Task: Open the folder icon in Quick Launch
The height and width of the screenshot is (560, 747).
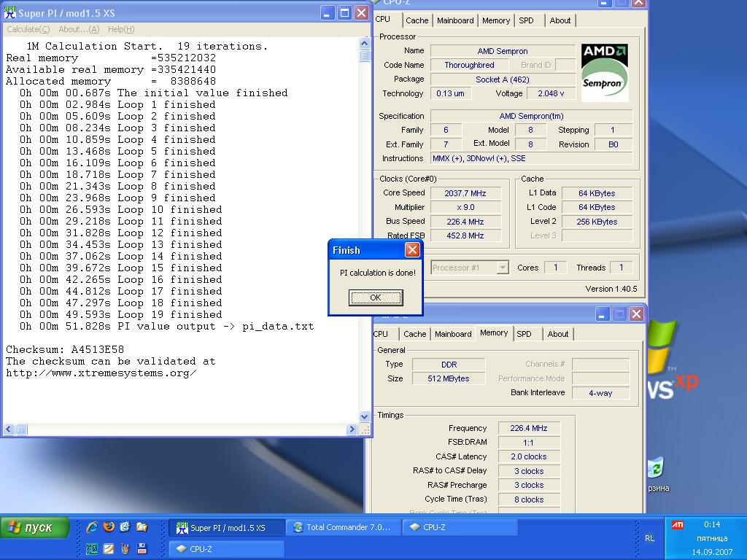Action: (x=142, y=526)
